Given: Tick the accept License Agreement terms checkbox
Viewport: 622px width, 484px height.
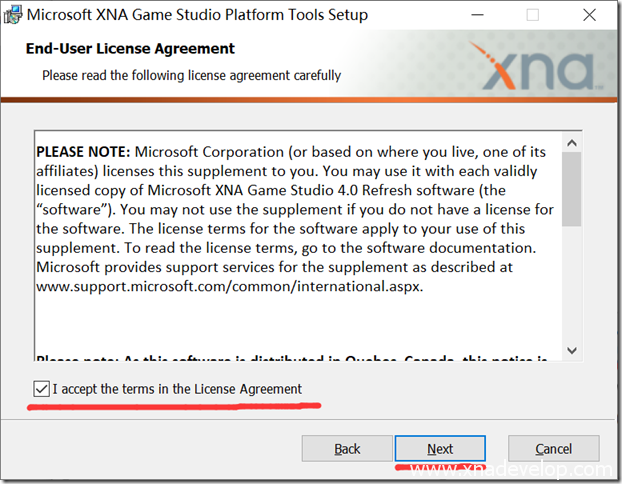Looking at the screenshot, I should (x=40, y=388).
